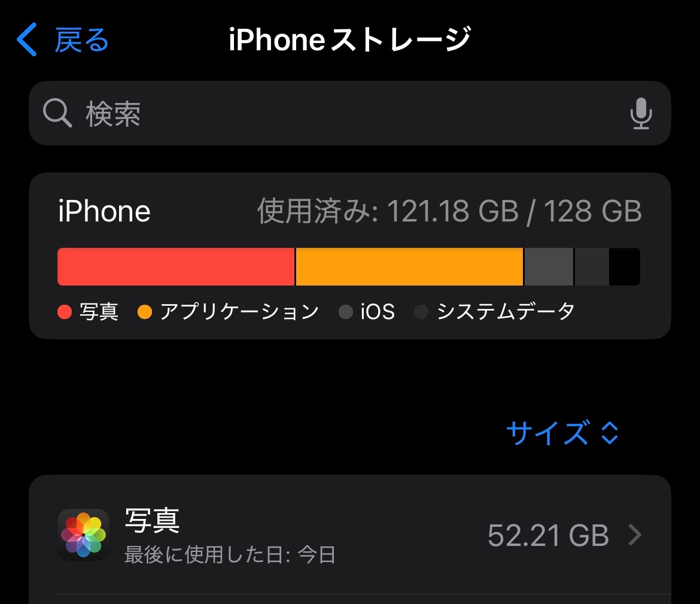Tap the up-down arrows beside サイズ
700x604 pixels.
coord(610,432)
